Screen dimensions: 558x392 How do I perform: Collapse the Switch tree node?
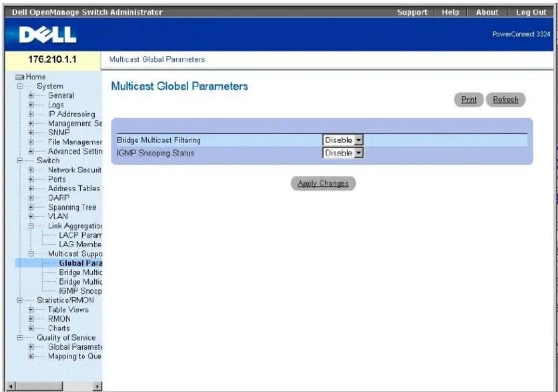pyautogui.click(x=21, y=160)
